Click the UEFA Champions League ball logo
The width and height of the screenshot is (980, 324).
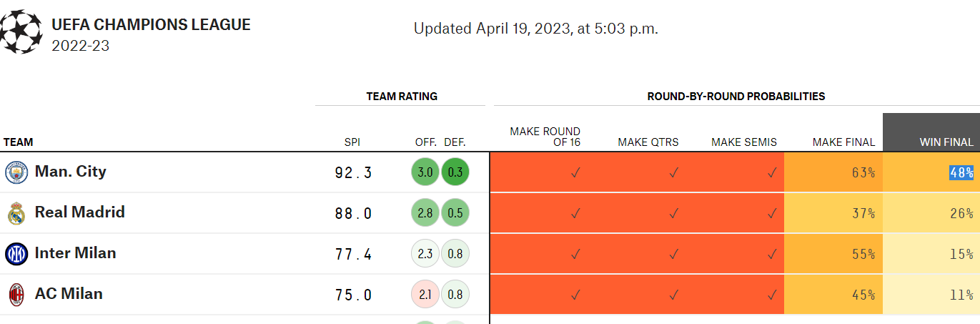(x=21, y=31)
